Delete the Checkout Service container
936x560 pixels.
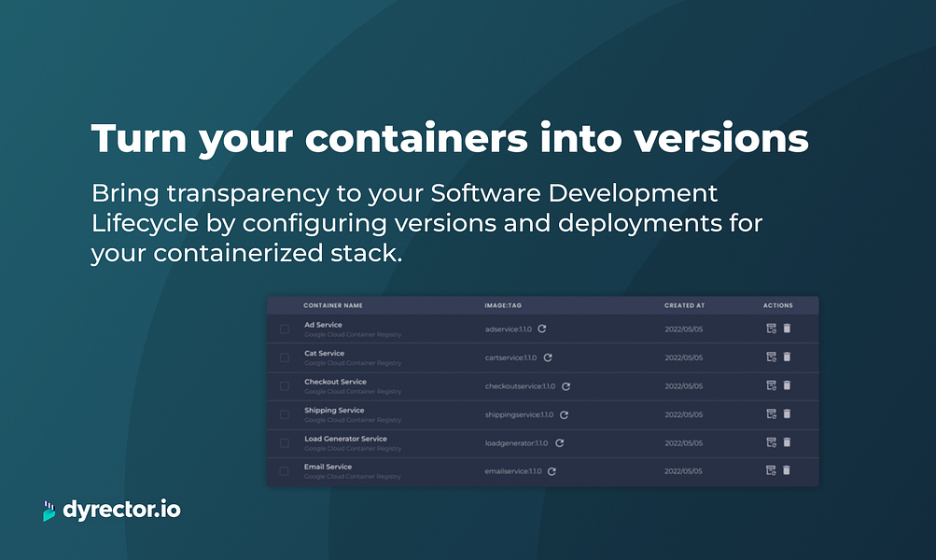(787, 385)
